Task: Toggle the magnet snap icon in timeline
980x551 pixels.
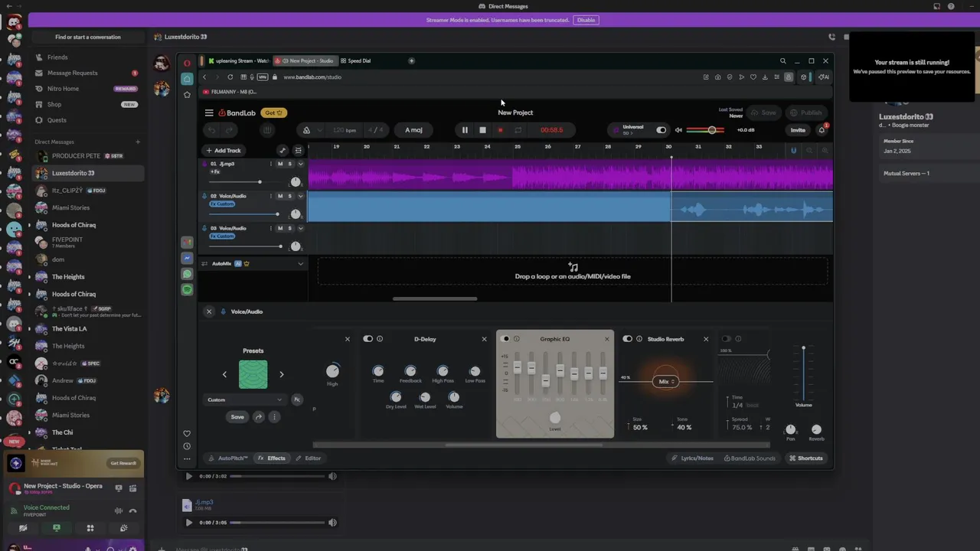Action: point(793,150)
